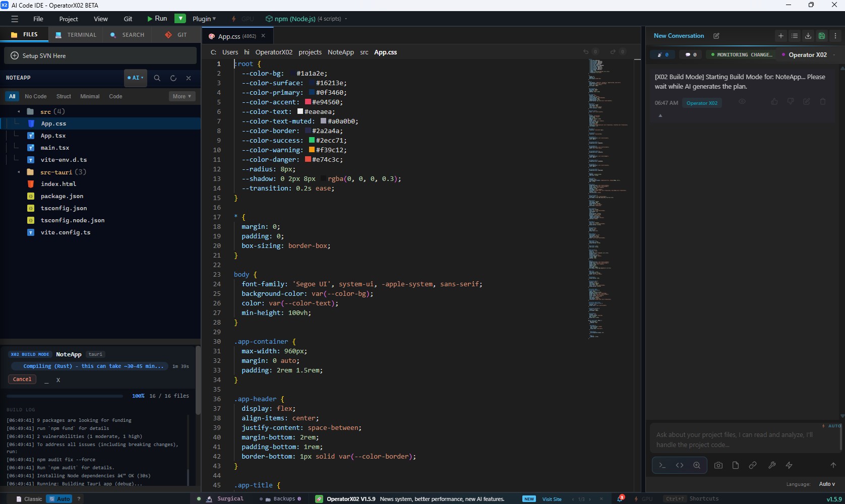
Task: Refresh the NOTEAPP file tree
Action: coord(173,78)
